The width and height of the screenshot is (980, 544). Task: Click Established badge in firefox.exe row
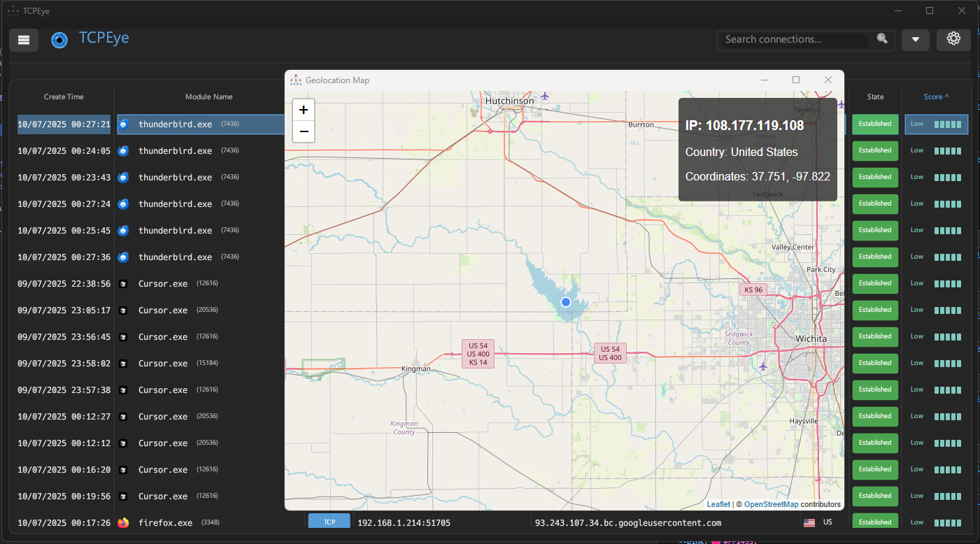(x=875, y=522)
